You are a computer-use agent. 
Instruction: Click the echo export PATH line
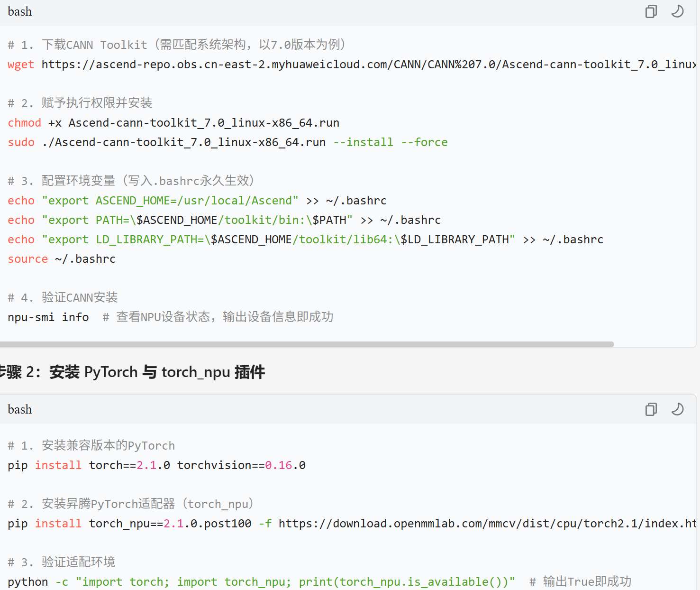224,220
